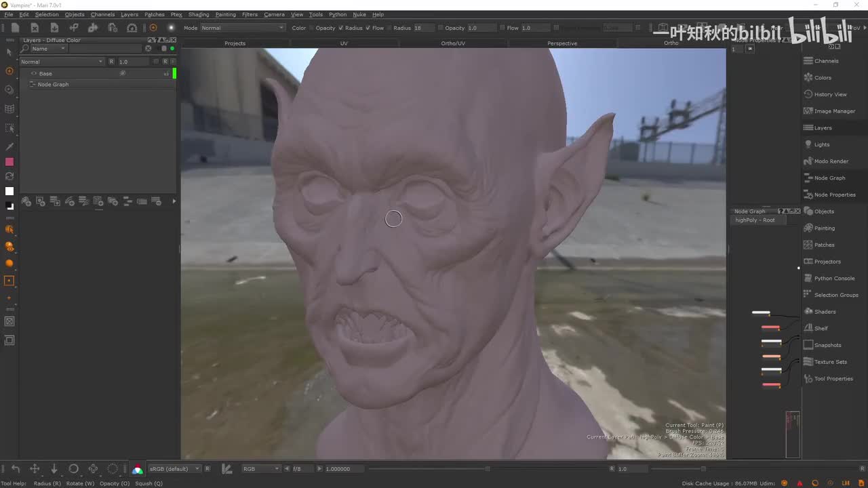Open the layer blend mode Normal dropdown
The width and height of the screenshot is (868, 488).
tap(62, 62)
